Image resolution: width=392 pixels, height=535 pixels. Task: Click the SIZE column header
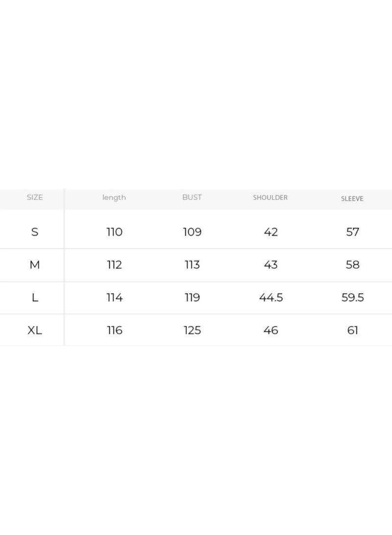click(35, 197)
